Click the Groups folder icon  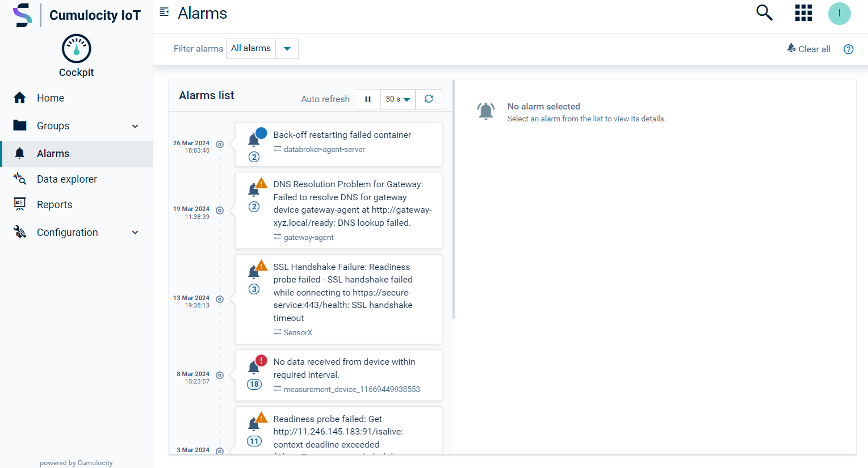[x=20, y=125]
